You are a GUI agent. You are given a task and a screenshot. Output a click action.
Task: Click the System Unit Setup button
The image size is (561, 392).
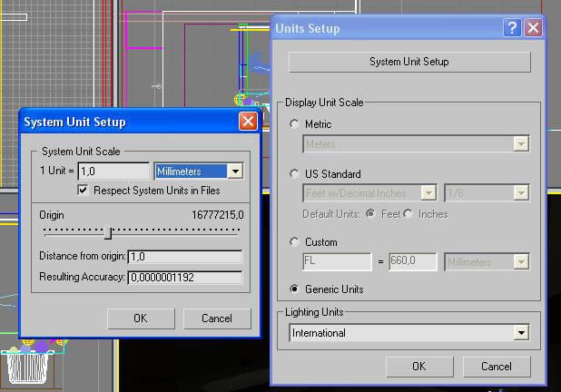[x=409, y=62]
